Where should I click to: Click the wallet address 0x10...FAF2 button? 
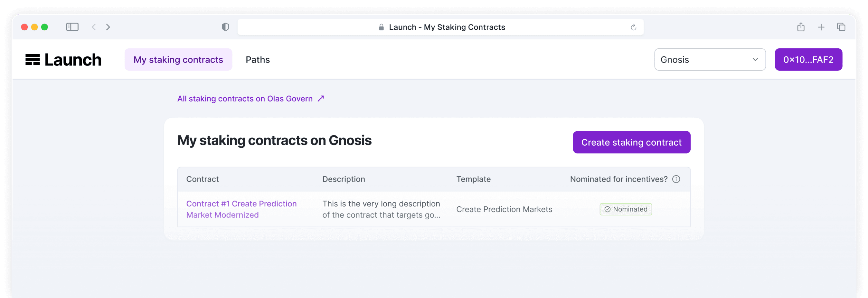tap(808, 59)
